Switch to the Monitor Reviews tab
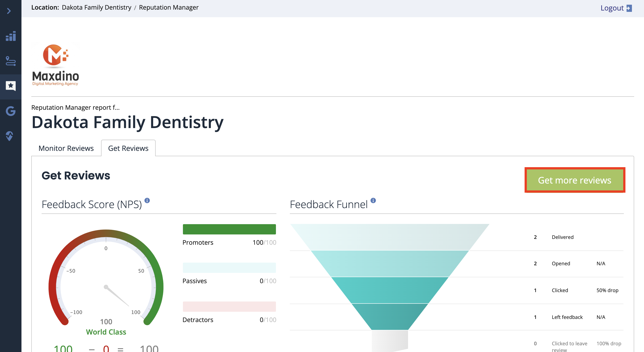 pyautogui.click(x=66, y=148)
